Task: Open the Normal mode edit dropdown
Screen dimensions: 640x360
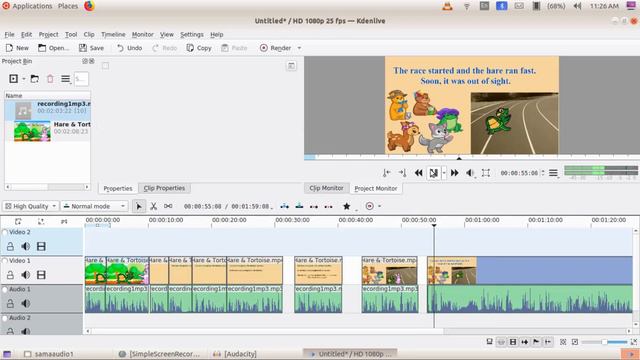Action: click(94, 206)
